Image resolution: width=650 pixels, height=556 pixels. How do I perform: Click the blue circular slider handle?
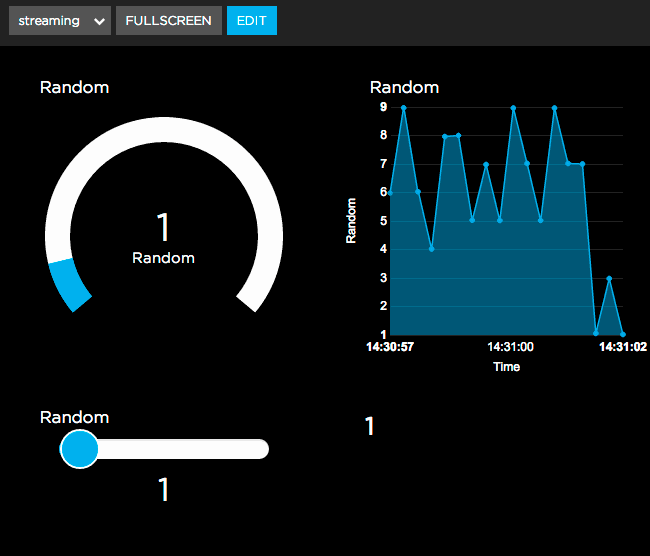[80, 448]
